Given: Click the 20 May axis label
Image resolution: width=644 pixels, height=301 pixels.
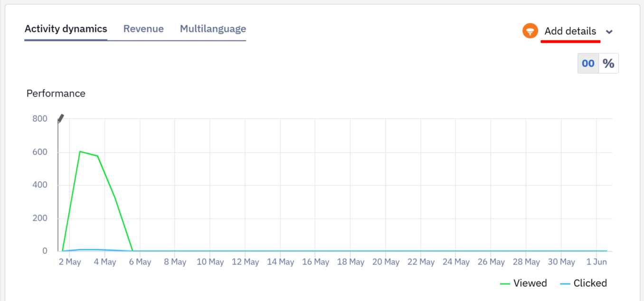Looking at the screenshot, I should [x=386, y=262].
